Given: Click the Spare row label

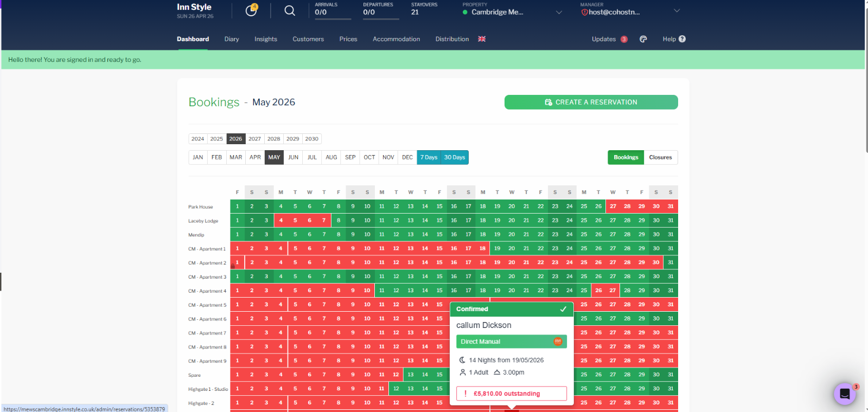Looking at the screenshot, I should (x=194, y=375).
